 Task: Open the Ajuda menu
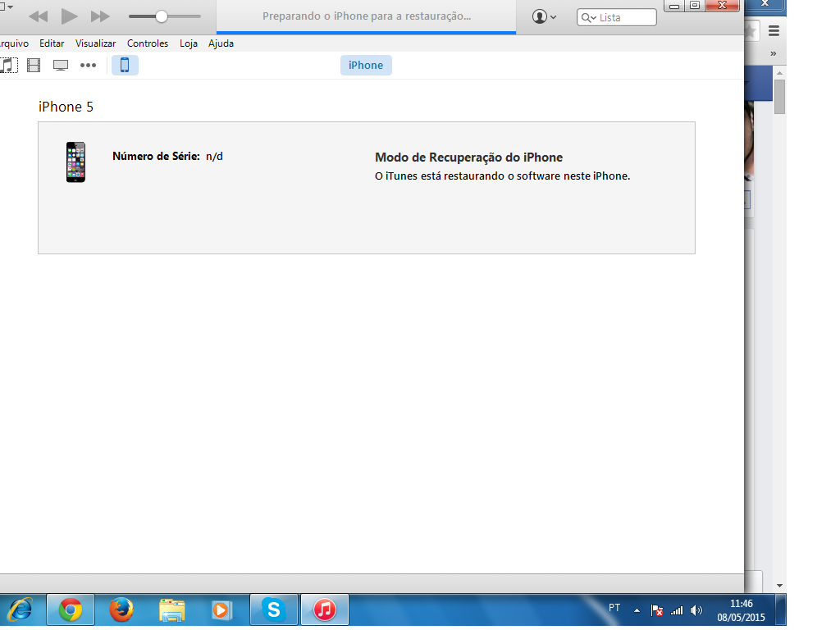coord(221,43)
